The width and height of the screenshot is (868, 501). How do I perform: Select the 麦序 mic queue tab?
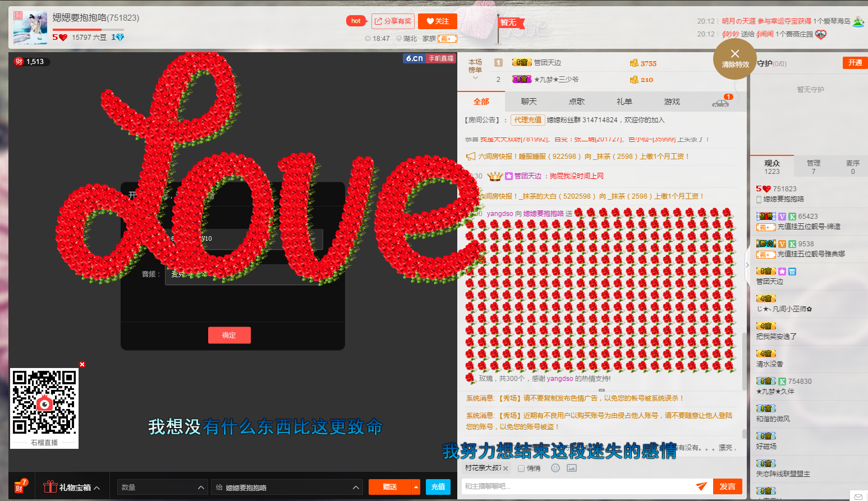pyautogui.click(x=853, y=167)
